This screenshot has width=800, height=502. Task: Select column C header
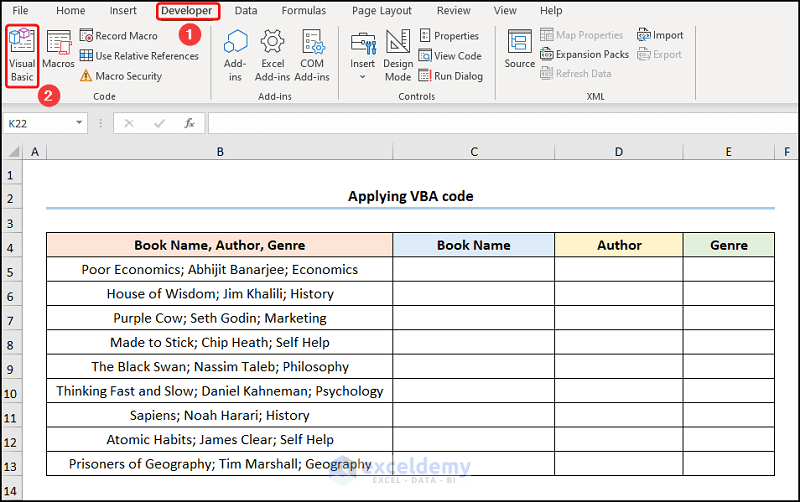click(x=474, y=152)
